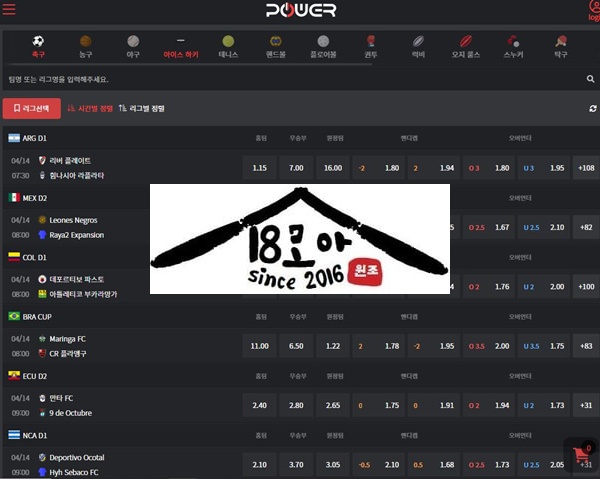Switch to the 아이스 하키 ice hockey tab

[x=181, y=49]
